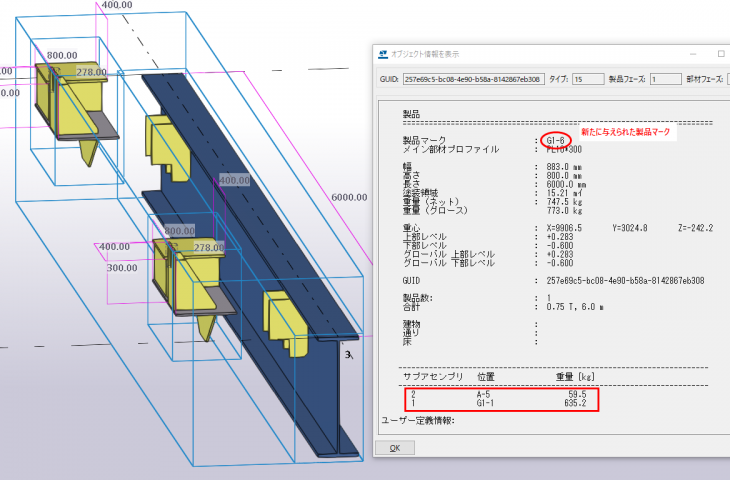Click the height value 800.0 mm

[x=564, y=176]
